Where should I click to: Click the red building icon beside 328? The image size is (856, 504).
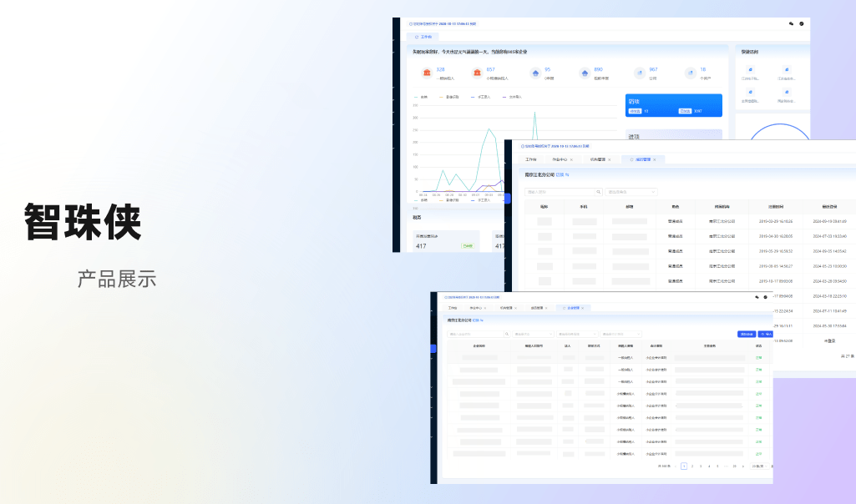(427, 73)
